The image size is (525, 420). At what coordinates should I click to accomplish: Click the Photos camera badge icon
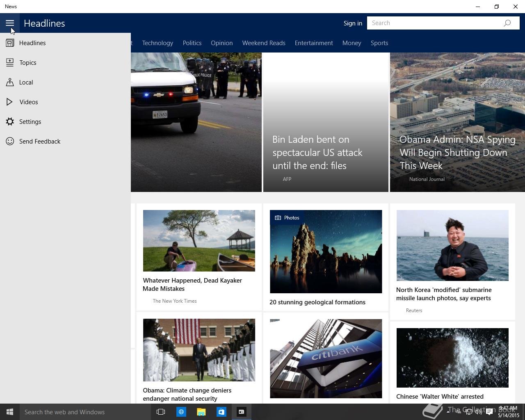[278, 218]
